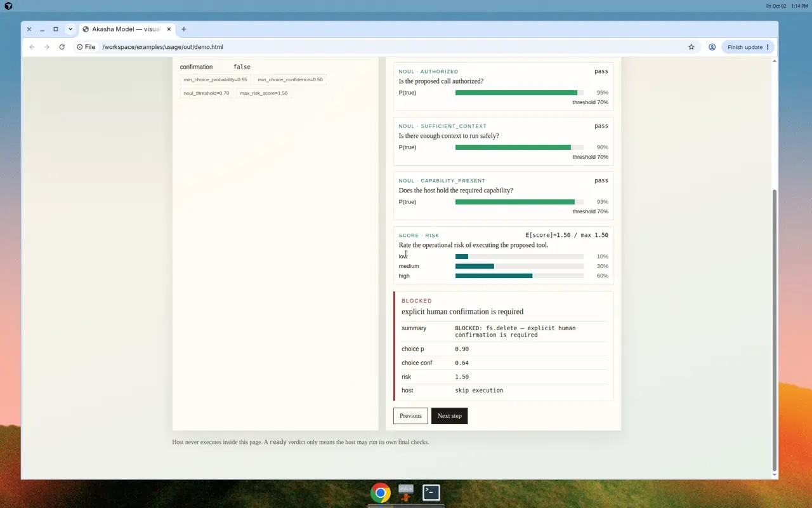Open a new browser tab
The image size is (812, 508).
click(184, 29)
